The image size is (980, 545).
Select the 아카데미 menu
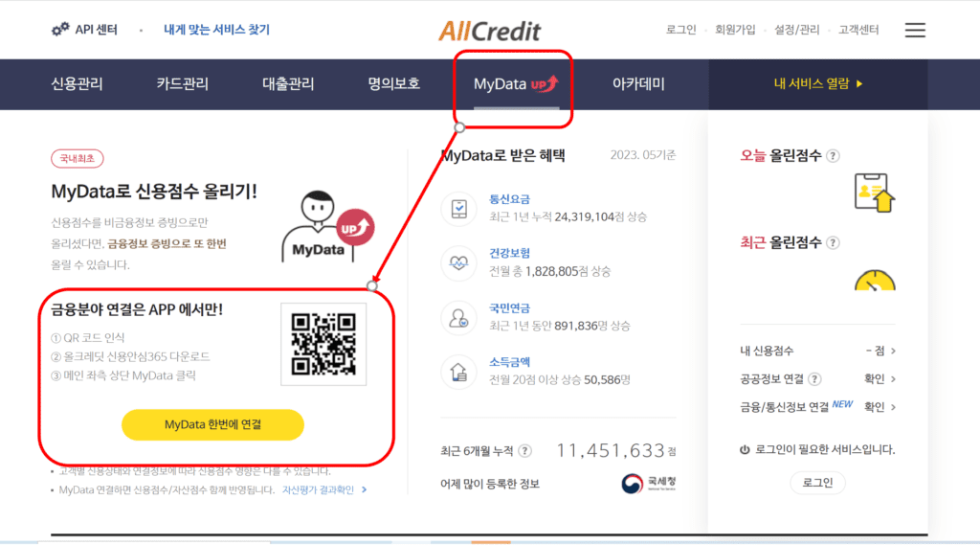638,84
